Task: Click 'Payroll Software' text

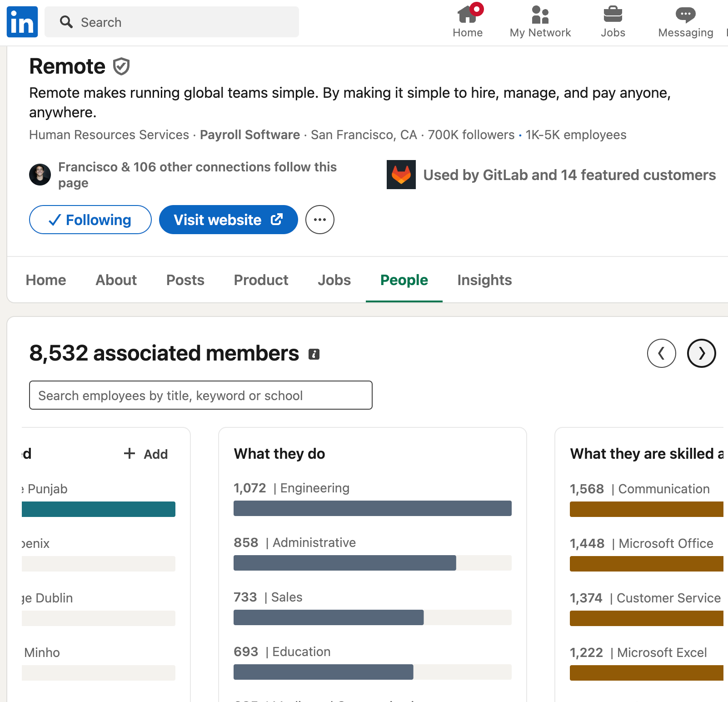Action: point(250,135)
